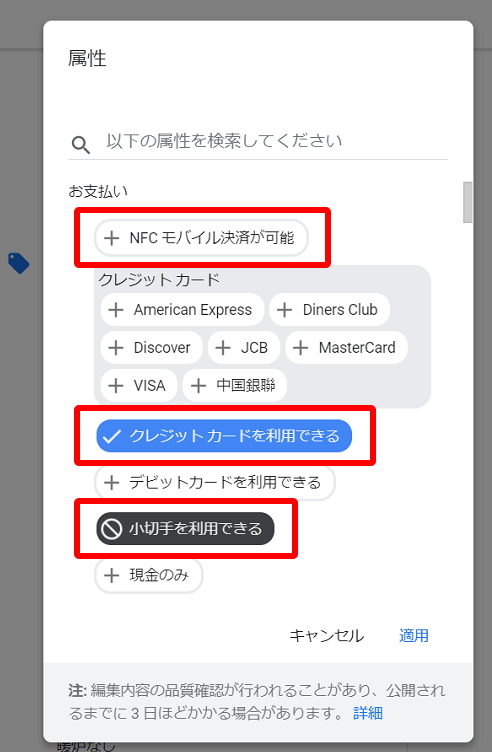Click the prohibited icon on 小切手を利用できる chip

[x=111, y=529]
